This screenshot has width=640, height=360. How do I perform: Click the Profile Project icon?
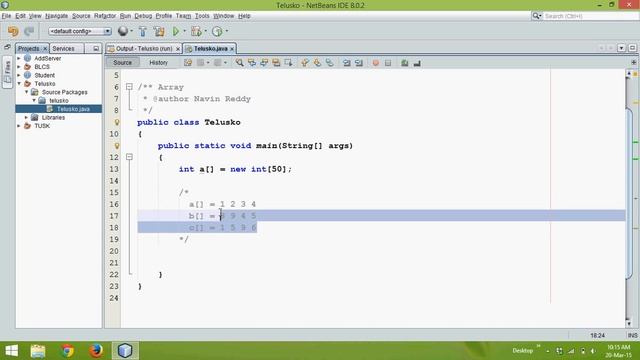218,31
